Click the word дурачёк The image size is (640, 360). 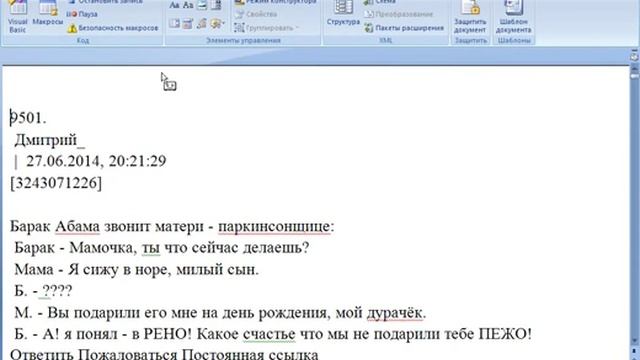click(x=394, y=313)
